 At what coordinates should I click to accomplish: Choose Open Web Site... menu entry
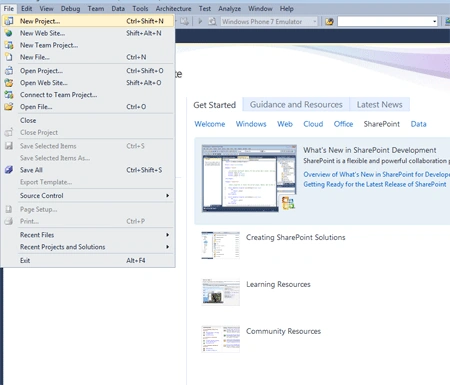(x=88, y=83)
